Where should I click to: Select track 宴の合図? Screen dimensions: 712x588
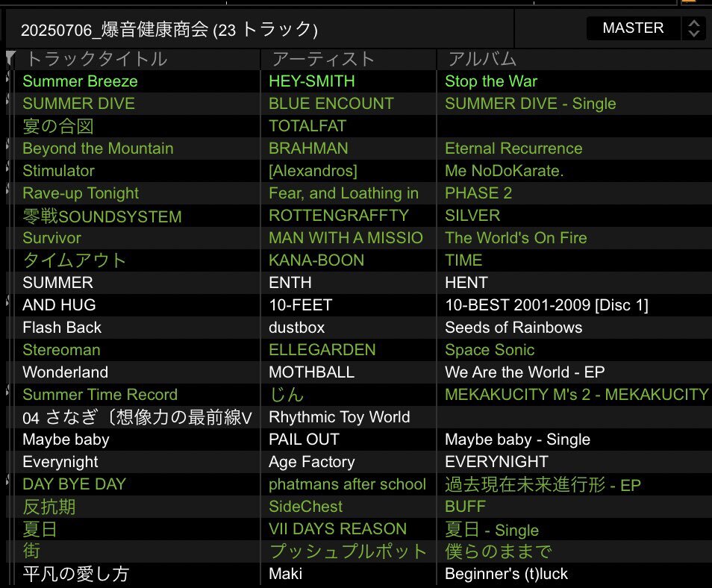point(58,126)
